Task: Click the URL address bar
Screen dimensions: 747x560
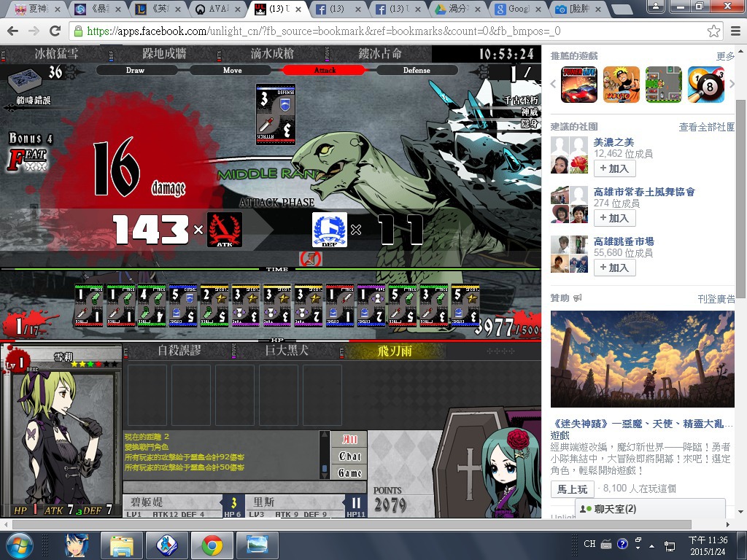Action: 388,31
